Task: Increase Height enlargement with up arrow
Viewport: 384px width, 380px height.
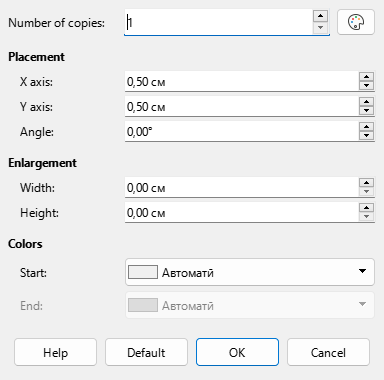Action: (x=367, y=208)
